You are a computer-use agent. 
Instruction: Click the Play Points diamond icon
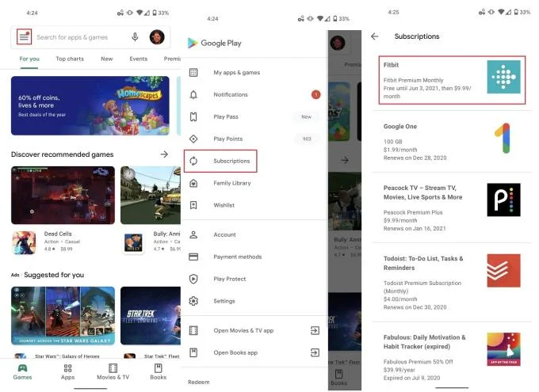(x=193, y=139)
